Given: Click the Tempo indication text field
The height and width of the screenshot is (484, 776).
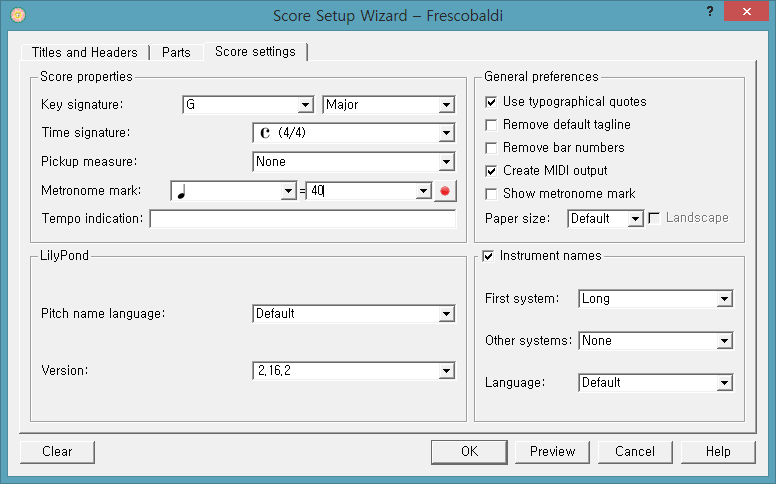Looking at the screenshot, I should click(x=302, y=219).
